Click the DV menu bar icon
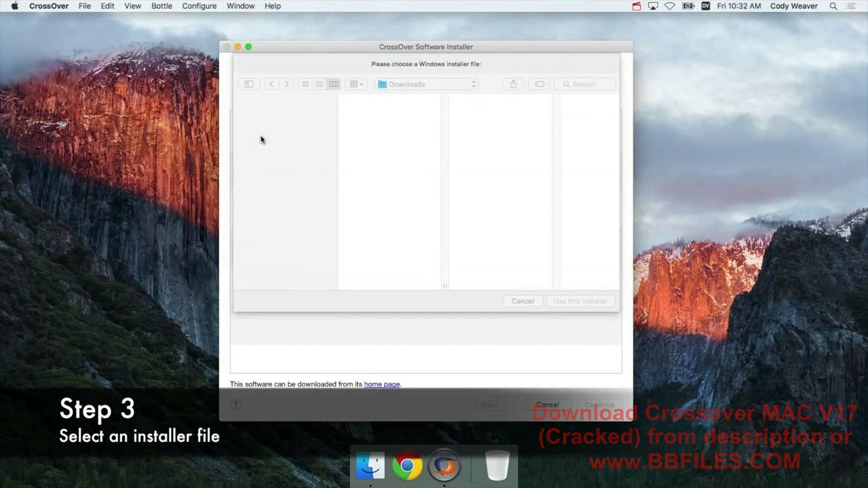The width and height of the screenshot is (868, 488). 705,6
